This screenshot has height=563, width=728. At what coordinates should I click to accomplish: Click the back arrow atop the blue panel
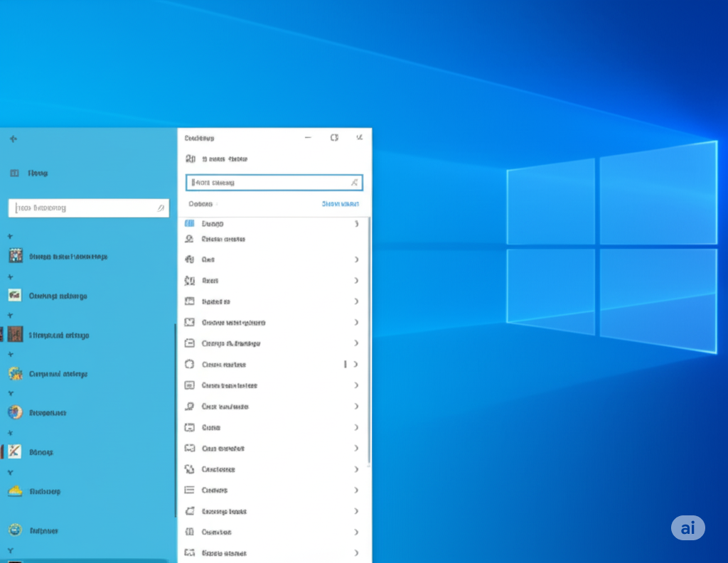14,139
